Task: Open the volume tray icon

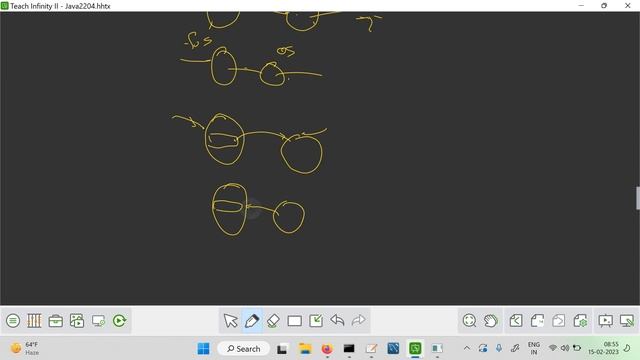Action: 565,348
